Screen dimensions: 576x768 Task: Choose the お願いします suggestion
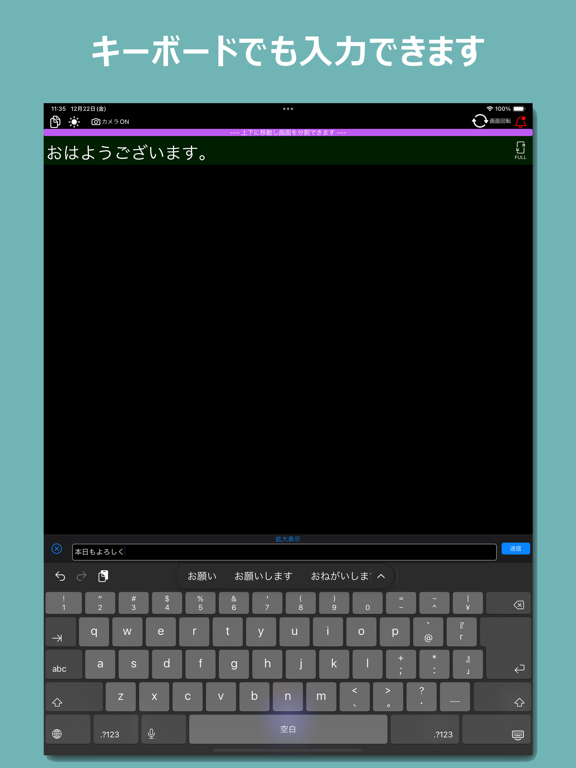click(263, 576)
